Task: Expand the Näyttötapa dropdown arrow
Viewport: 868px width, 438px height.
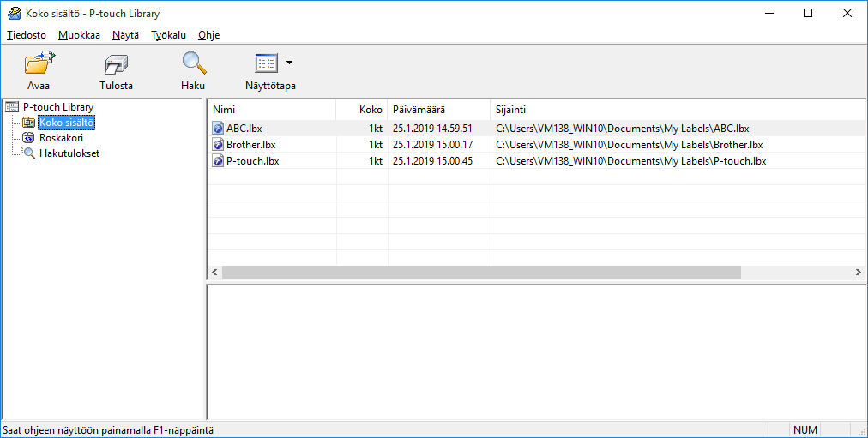Action: tap(290, 63)
